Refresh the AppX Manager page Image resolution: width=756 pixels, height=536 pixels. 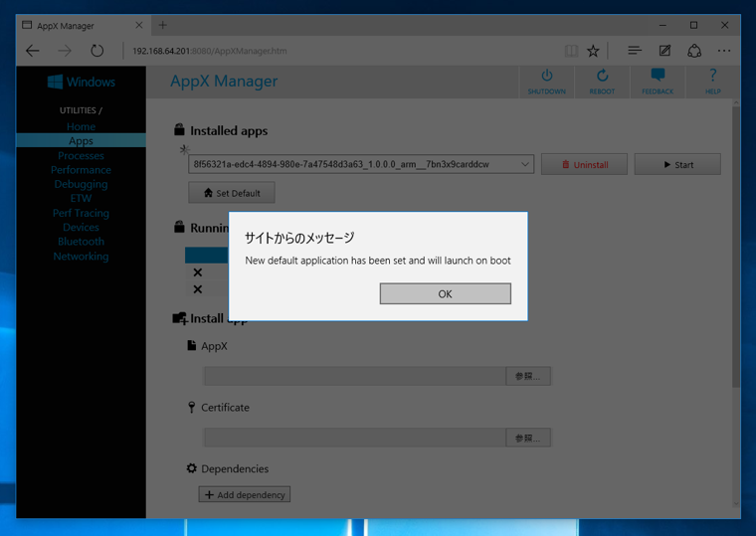(96, 51)
